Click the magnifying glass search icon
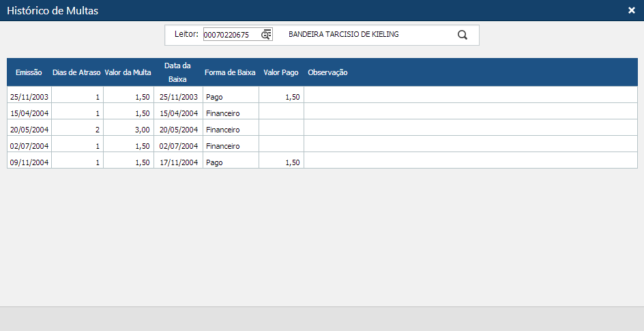The image size is (644, 331). [x=463, y=35]
